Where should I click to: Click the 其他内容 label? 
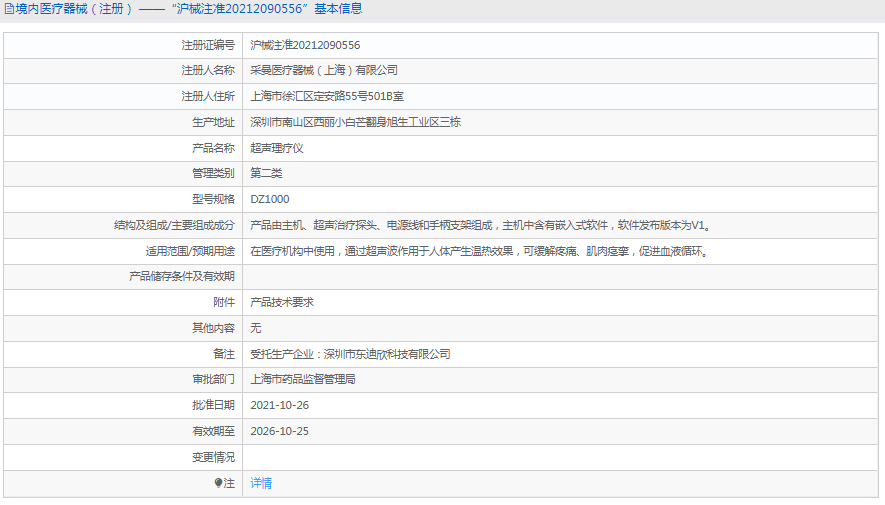[213, 328]
